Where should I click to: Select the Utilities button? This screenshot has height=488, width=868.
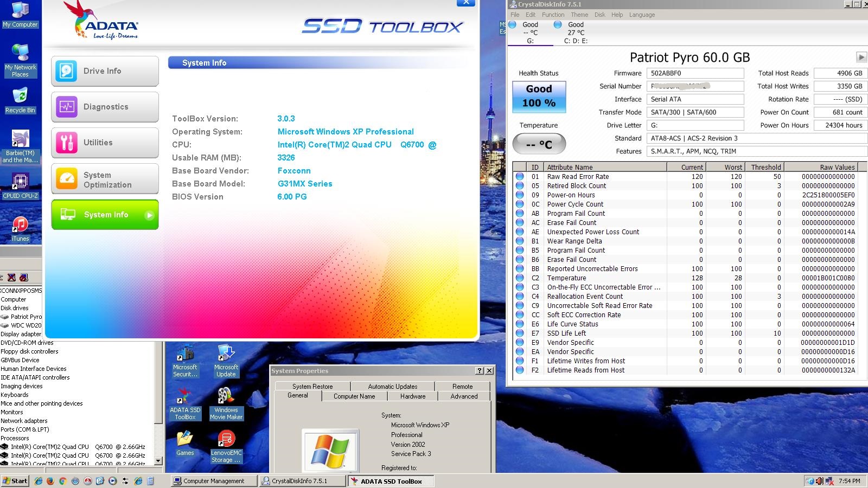pos(105,143)
